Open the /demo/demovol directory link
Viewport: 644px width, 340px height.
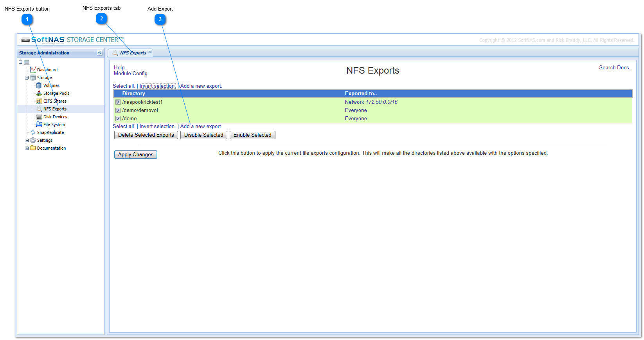pyautogui.click(x=140, y=110)
